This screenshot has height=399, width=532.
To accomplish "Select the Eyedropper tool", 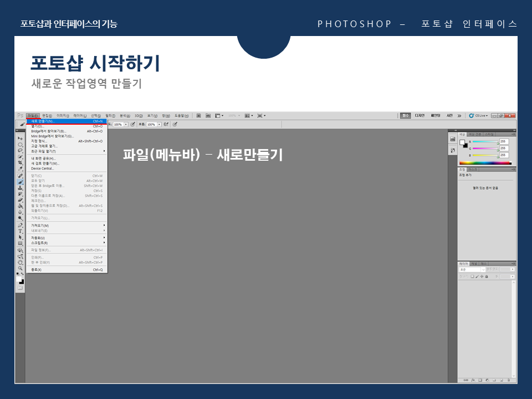I will pyautogui.click(x=21, y=168).
